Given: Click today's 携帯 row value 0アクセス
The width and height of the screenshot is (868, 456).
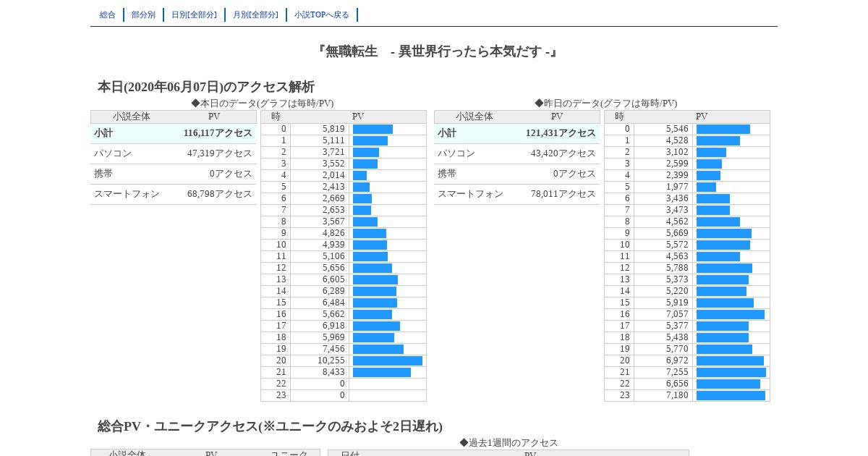Looking at the screenshot, I should coord(231,174).
